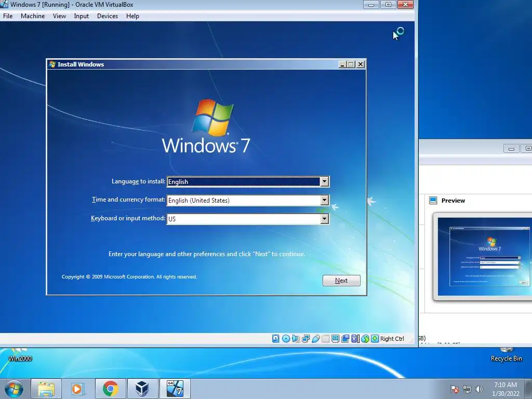Click the display monitor indicator icon

coord(335,339)
